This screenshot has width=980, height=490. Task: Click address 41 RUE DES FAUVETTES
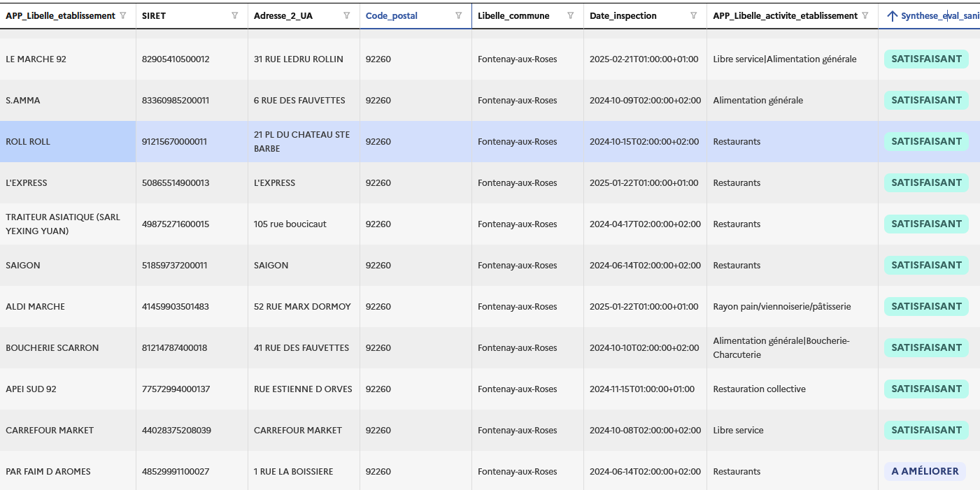(x=301, y=347)
